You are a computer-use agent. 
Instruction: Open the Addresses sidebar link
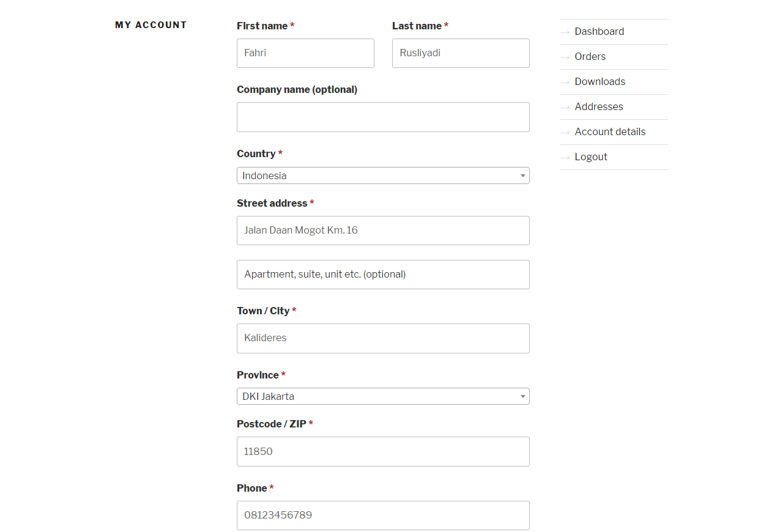[599, 107]
